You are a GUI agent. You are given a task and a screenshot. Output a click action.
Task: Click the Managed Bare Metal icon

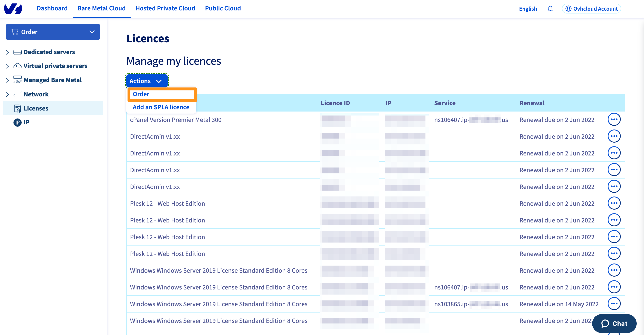click(x=17, y=79)
